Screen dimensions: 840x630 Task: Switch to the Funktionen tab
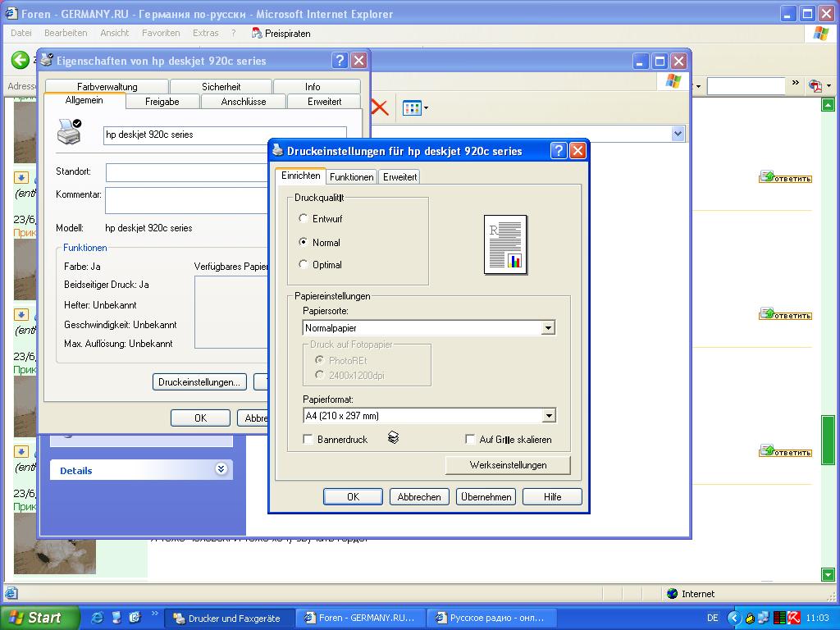(x=352, y=177)
